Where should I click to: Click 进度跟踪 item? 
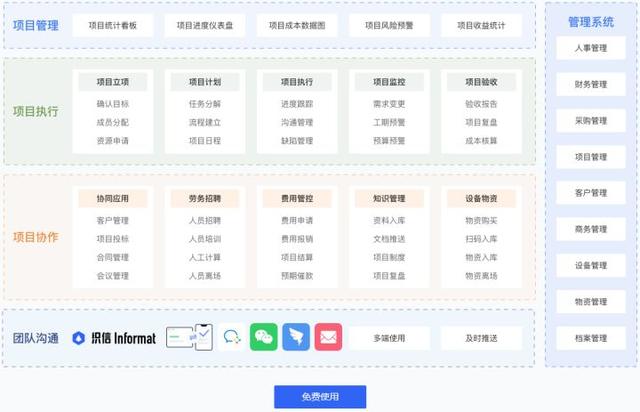(x=297, y=104)
